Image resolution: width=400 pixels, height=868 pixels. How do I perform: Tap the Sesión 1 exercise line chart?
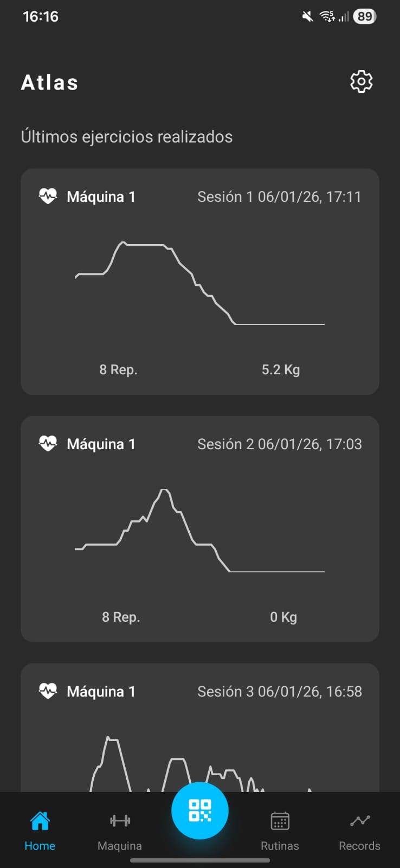[x=199, y=283]
